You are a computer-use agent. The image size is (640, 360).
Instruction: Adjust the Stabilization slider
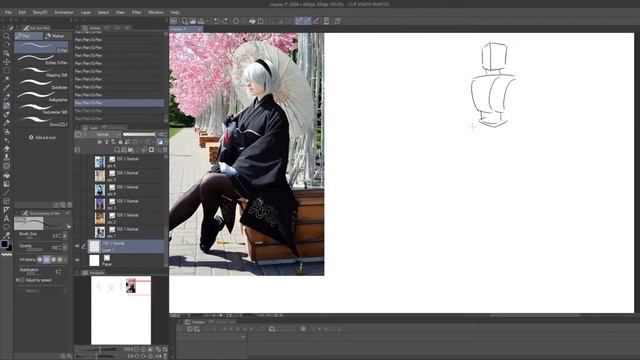click(36, 273)
